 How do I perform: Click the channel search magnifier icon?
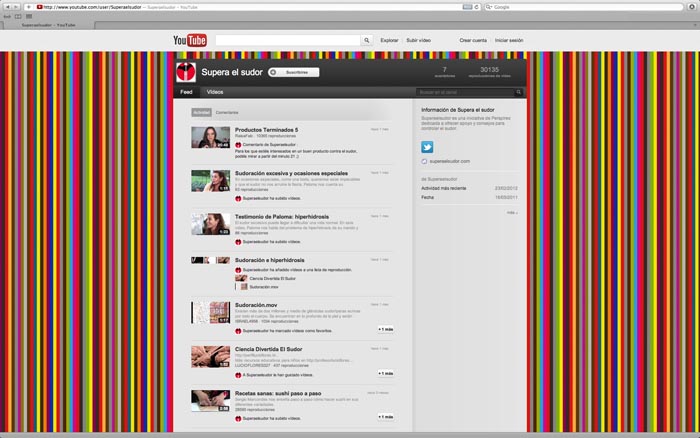pyautogui.click(x=519, y=92)
